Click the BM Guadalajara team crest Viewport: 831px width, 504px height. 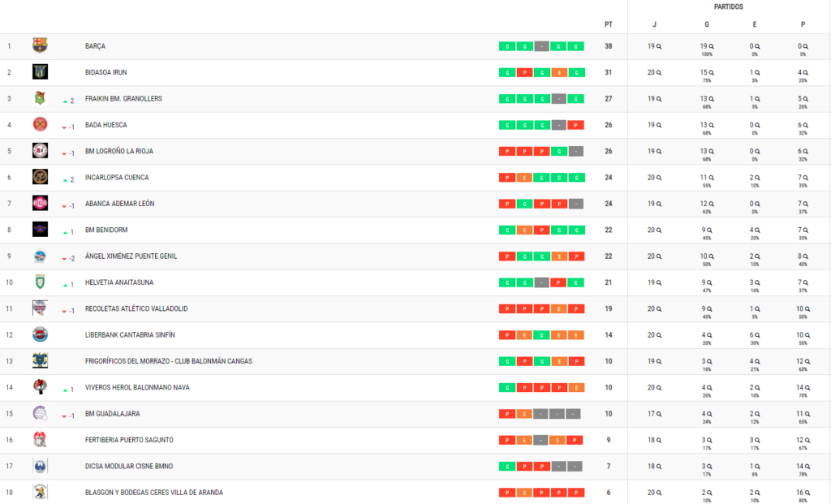click(40, 413)
